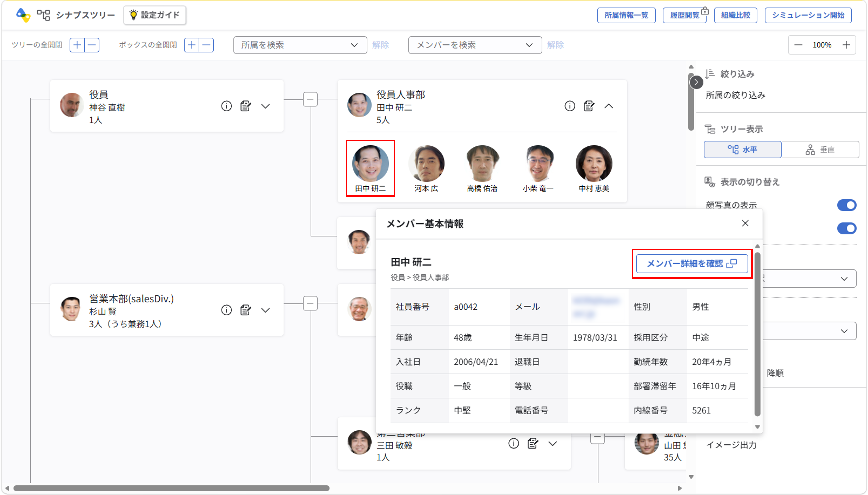This screenshot has width=868, height=495.
Task: Open info icon on 役員人事部 box
Action: [x=570, y=106]
